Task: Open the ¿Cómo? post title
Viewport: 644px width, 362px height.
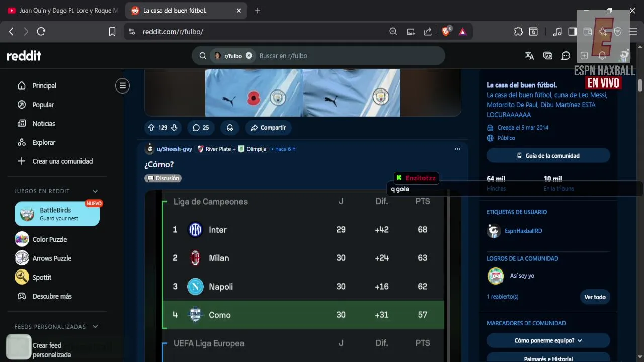Action: pyautogui.click(x=159, y=165)
